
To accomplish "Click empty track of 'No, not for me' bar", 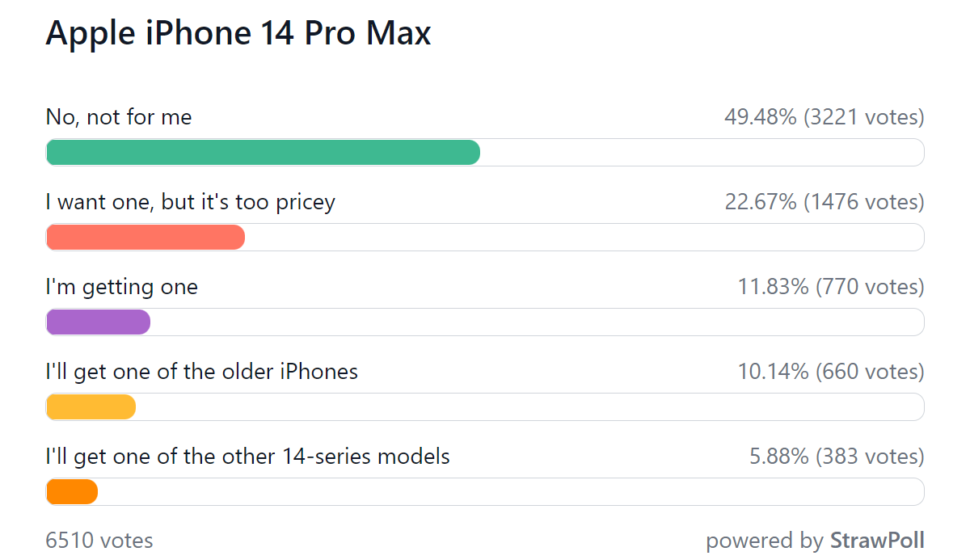I will tap(702, 152).
